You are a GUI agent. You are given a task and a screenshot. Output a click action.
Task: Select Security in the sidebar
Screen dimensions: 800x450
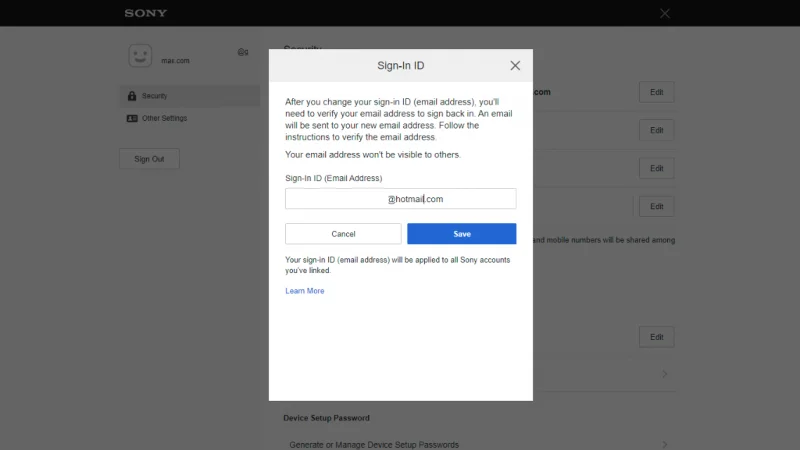pos(190,96)
